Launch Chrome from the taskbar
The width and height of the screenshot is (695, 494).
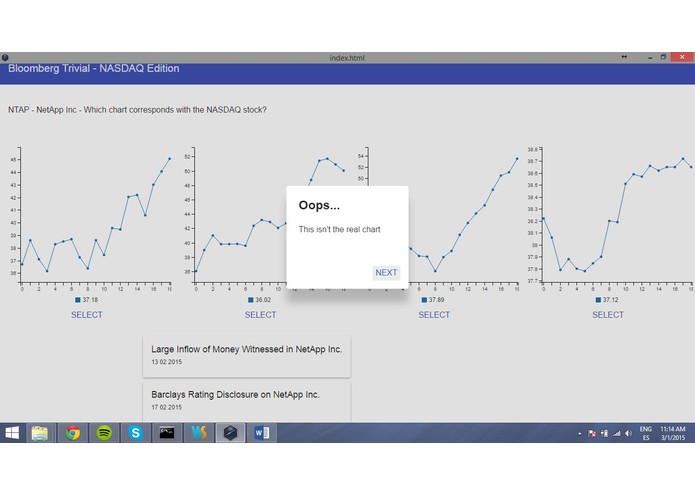coord(73,433)
